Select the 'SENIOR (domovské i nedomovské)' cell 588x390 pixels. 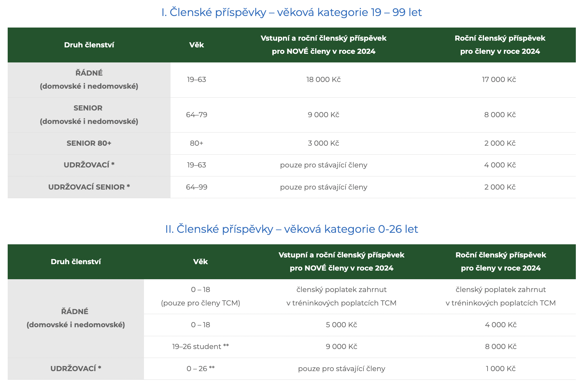[89, 115]
